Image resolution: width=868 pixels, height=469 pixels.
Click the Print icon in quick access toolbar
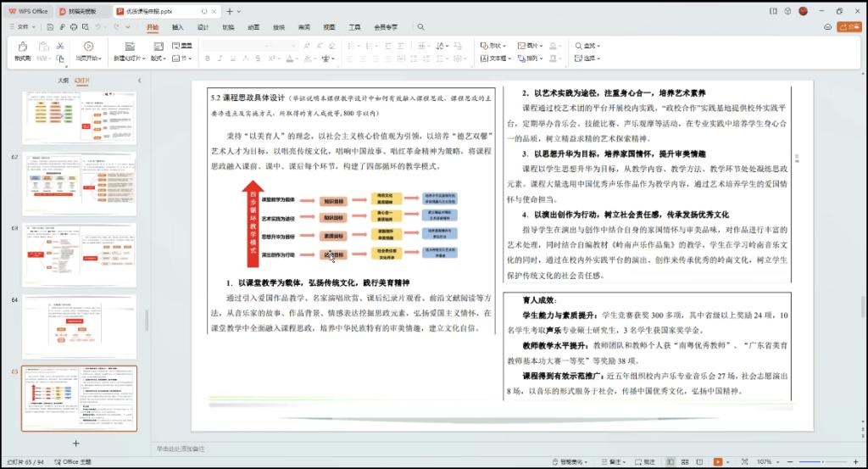coord(74,27)
